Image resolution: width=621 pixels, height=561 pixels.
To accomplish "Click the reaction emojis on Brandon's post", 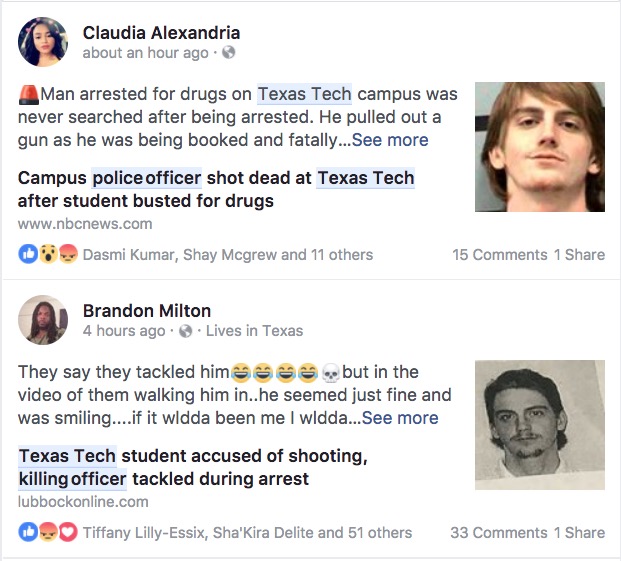I will pyautogui.click(x=48, y=532).
